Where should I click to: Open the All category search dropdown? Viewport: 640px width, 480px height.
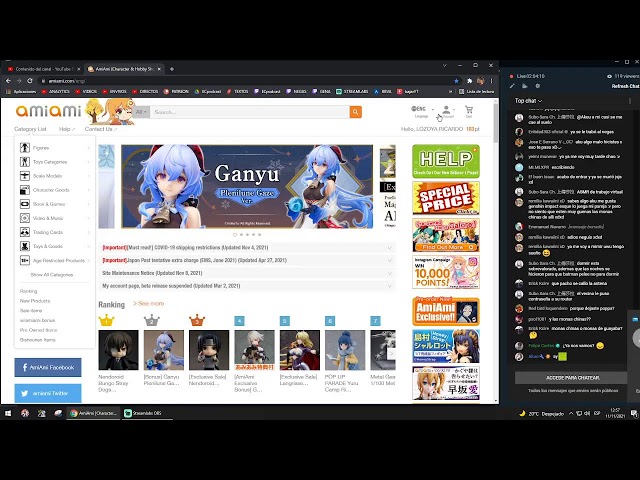(x=141, y=112)
